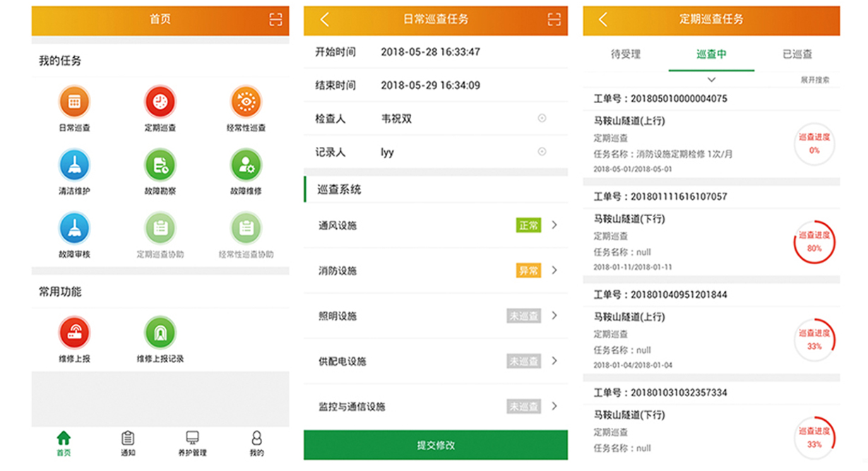868x471 pixels.
Task: Tap the 维修上报 repair report icon
Action: pos(74,333)
